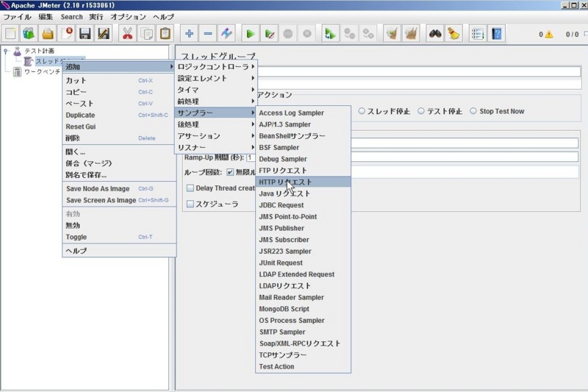Click Start no pauses icon
The width and height of the screenshot is (588, 392).
pos(269,34)
